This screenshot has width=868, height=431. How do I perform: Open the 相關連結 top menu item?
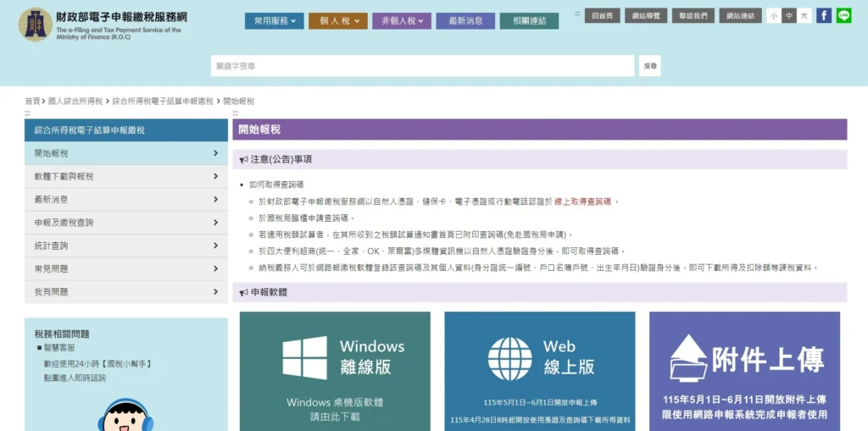(529, 21)
